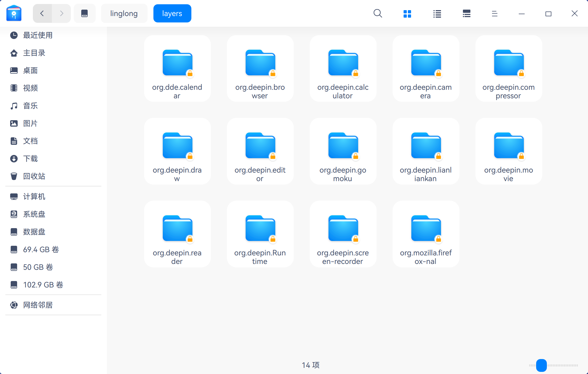Open 回收站 trash in sidebar
This screenshot has height=374, width=588.
tap(34, 176)
